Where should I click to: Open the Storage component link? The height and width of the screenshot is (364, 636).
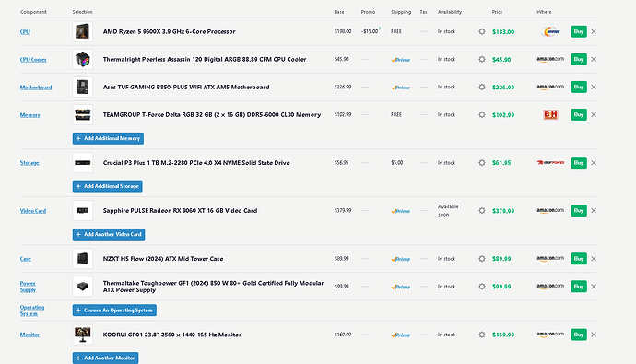pos(29,163)
